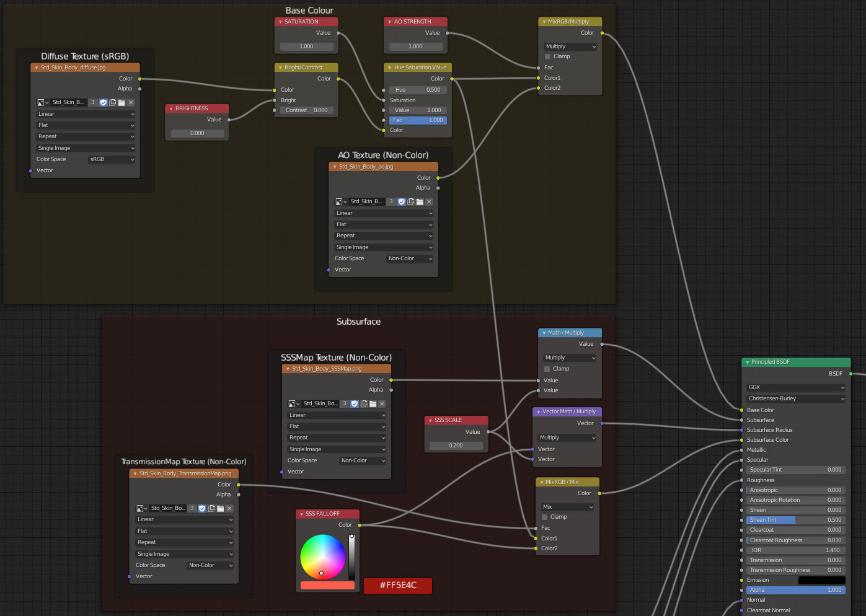Open Christensen-Burley subsurface method dropdown
This screenshot has height=616, width=866.
pos(796,398)
